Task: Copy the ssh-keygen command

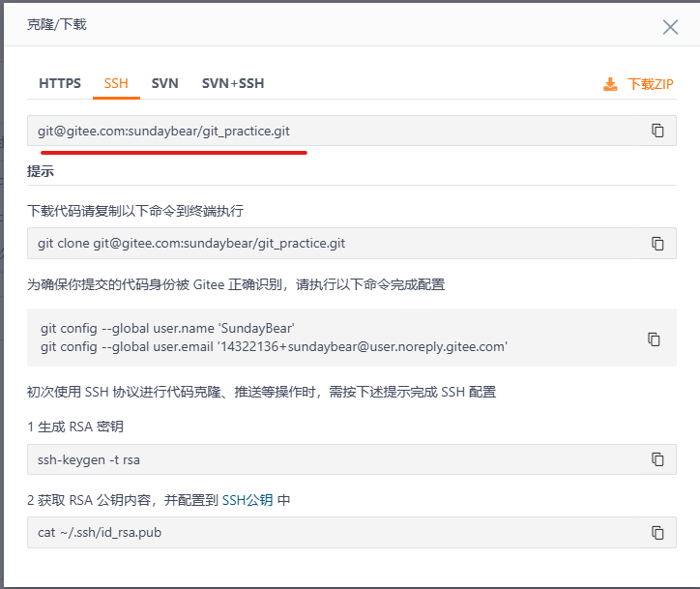Action: tap(657, 459)
